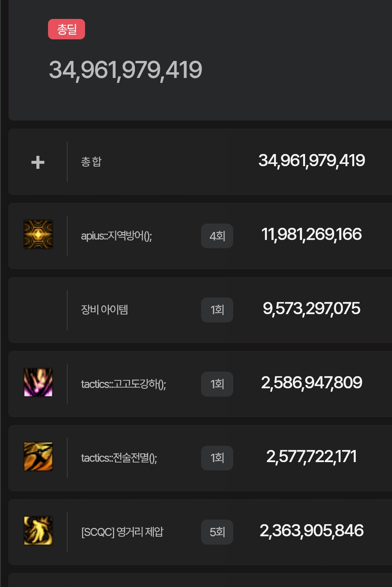
Task: Click the damage value 2,577,722,171
Action: point(311,457)
